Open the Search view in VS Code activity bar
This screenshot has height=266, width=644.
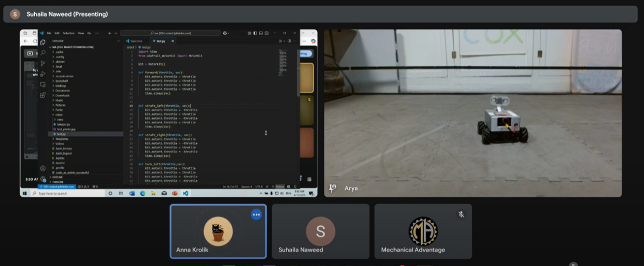(43, 52)
